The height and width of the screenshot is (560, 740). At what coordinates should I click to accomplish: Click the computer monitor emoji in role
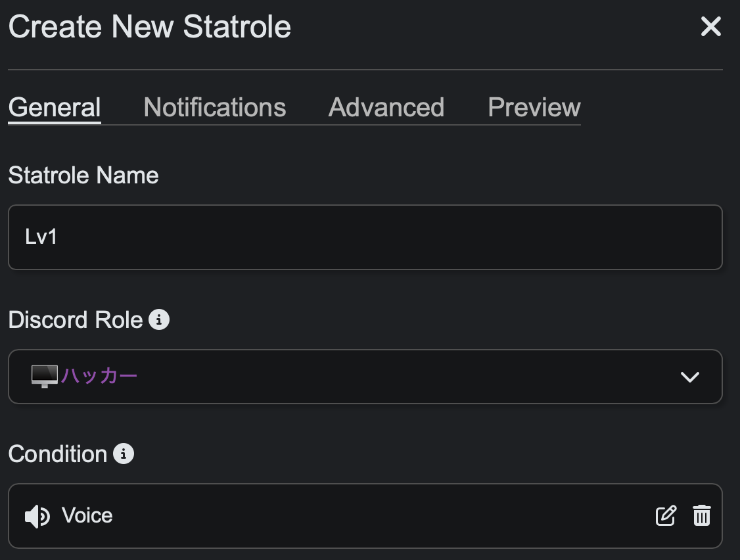tap(45, 376)
